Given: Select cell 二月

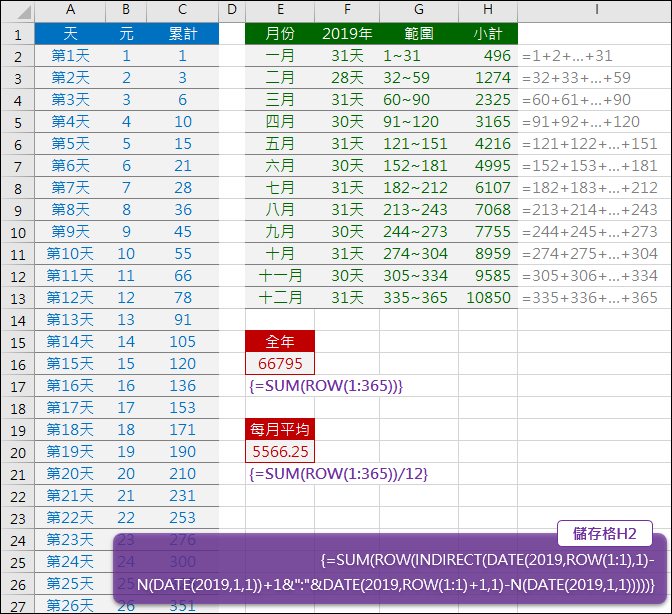Looking at the screenshot, I should 280,78.
